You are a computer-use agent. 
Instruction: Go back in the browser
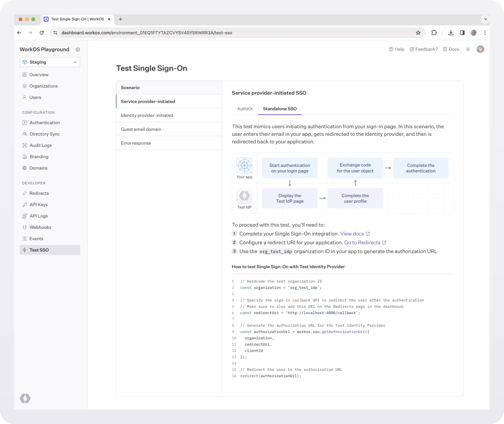click(x=19, y=33)
